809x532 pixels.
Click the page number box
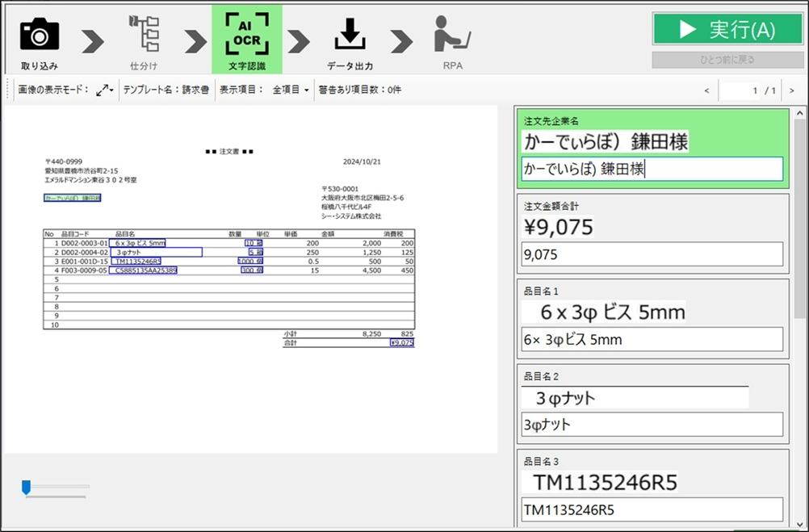point(749,91)
